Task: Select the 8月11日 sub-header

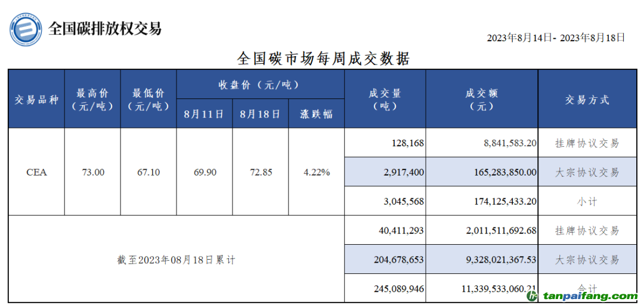Action: 205,114
